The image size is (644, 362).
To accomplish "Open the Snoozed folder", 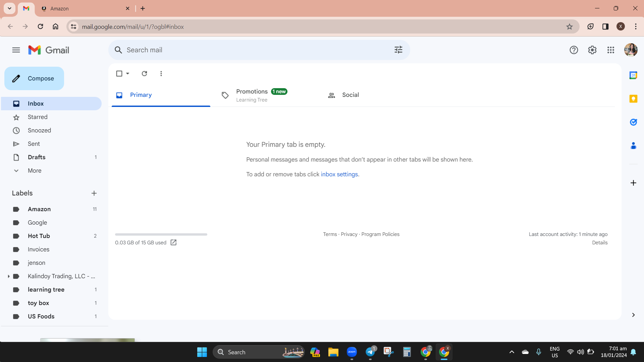I will 51,130.
